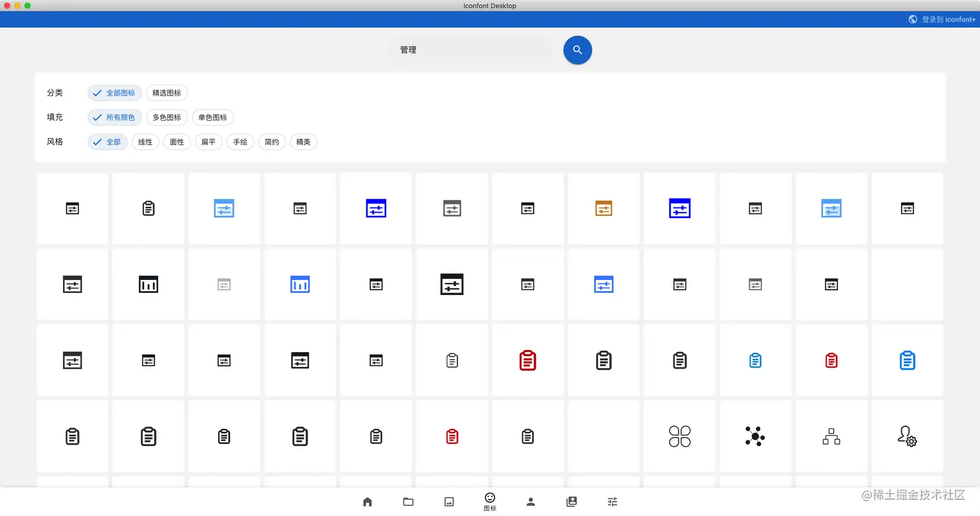Focus the search field containing 管理
This screenshot has width=980, height=516.
(471, 50)
